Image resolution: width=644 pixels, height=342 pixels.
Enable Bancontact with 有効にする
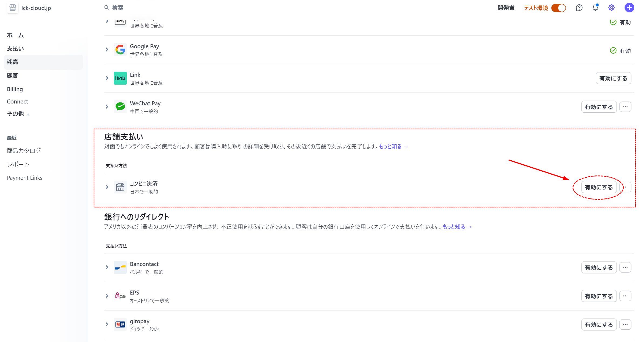click(599, 268)
